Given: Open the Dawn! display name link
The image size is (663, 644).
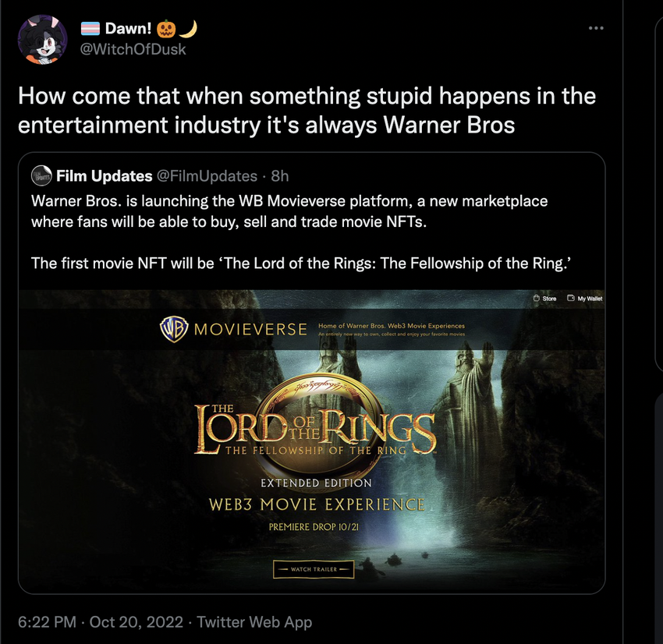Looking at the screenshot, I should coord(128,28).
